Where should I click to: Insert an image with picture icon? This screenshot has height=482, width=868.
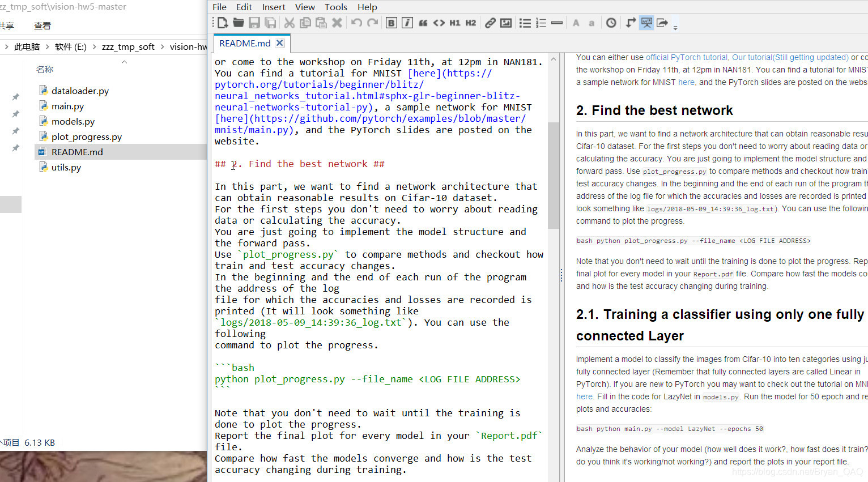pyautogui.click(x=506, y=23)
